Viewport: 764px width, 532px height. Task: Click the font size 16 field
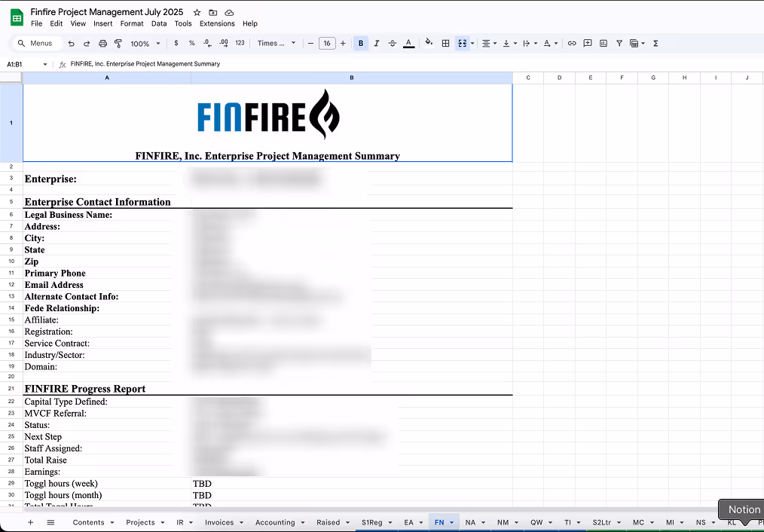[x=327, y=44]
